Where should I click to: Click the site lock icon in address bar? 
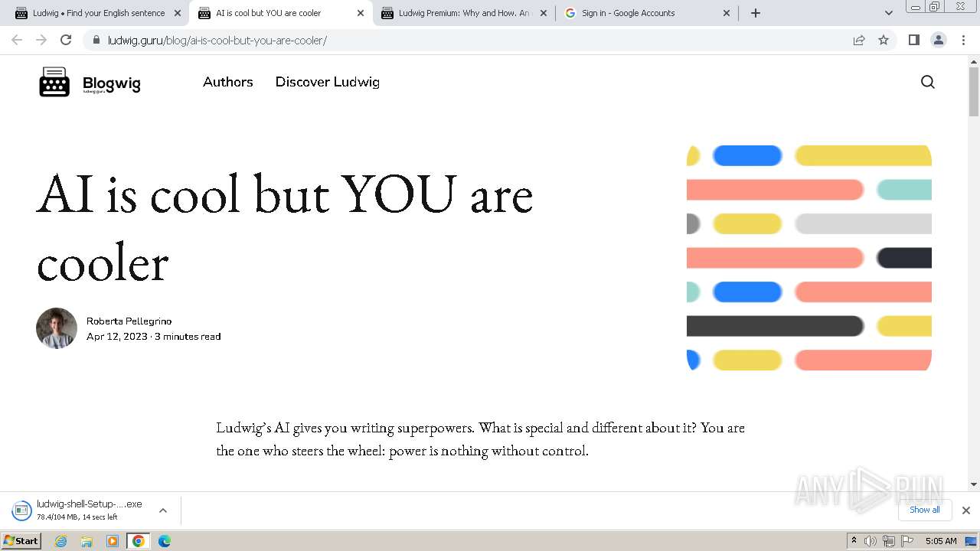pos(96,41)
